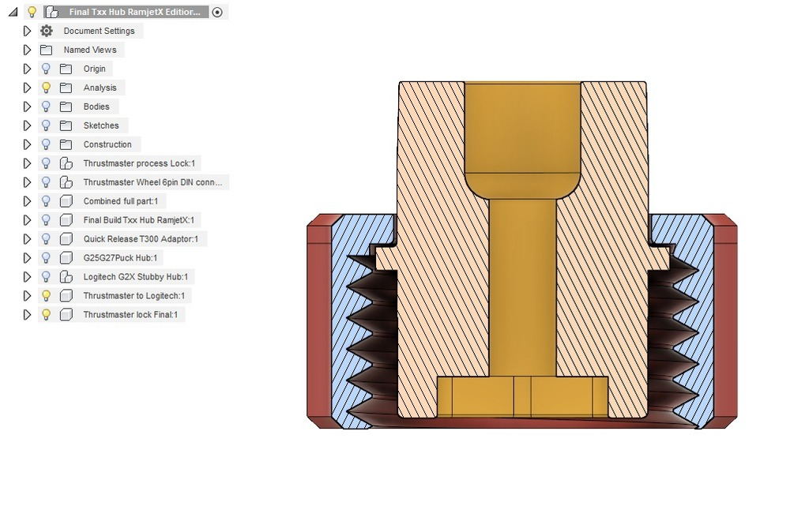Viewport: 809px width, 532px height.
Task: Expand G25G27Puck Hub:1 component
Action: (x=27, y=258)
